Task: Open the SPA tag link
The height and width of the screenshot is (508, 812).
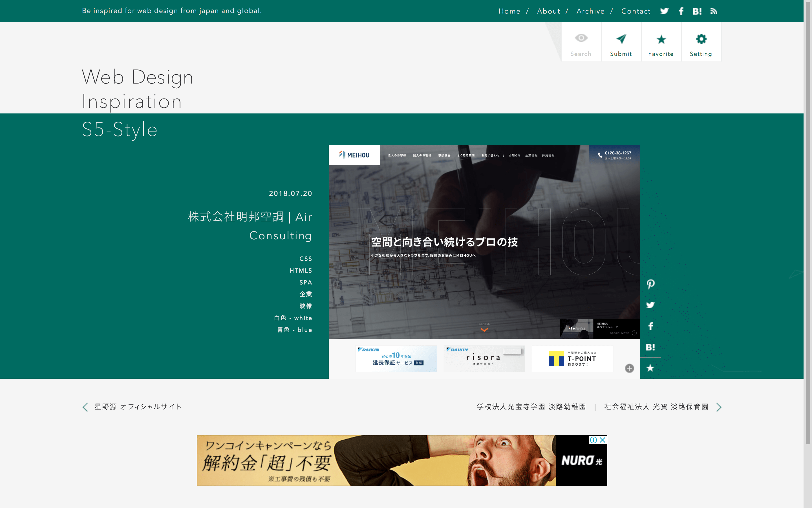Action: coord(306,283)
